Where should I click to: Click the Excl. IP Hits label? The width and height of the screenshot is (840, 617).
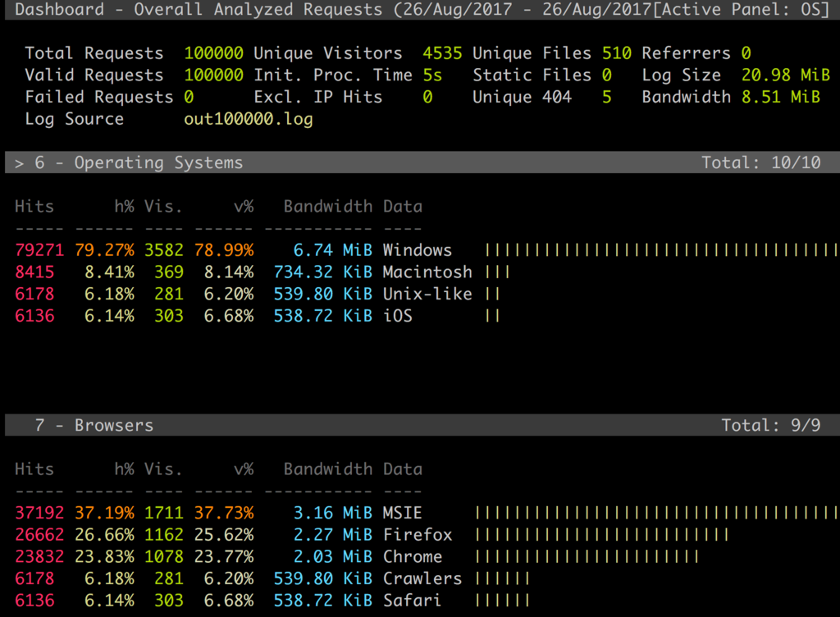[x=318, y=97]
